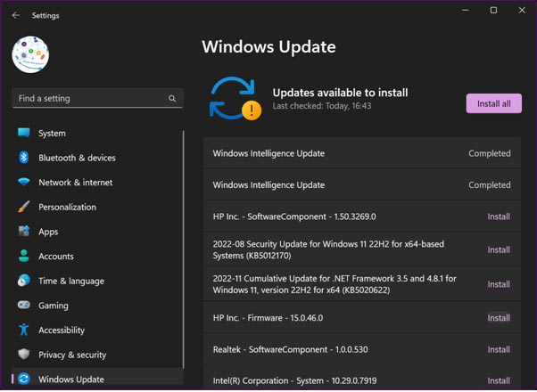
Task: Select Personalization in the sidebar
Action: pyautogui.click(x=97, y=207)
